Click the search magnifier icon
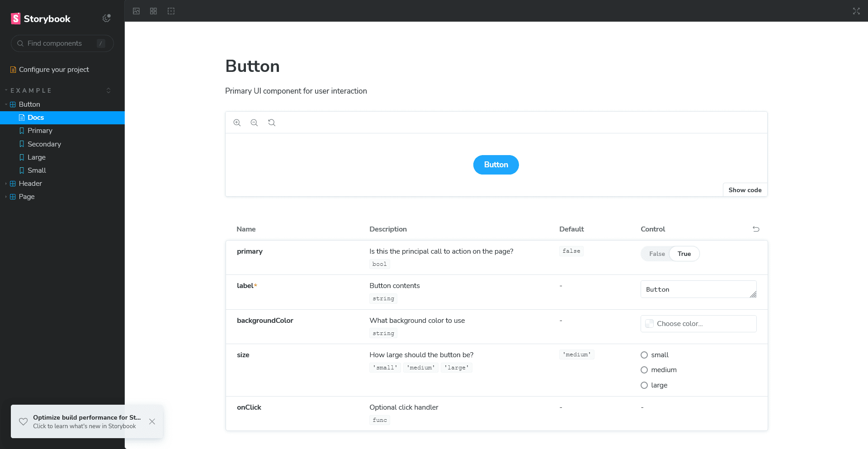The height and width of the screenshot is (449, 868). (20, 43)
